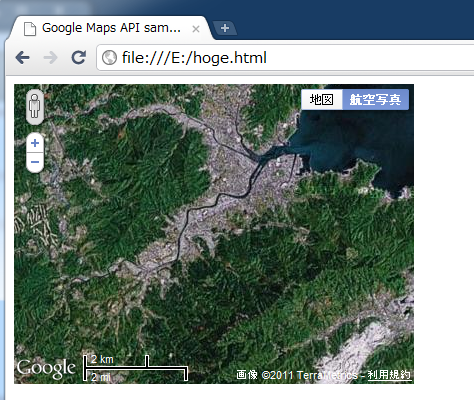Toggle the 2 km / 2 mi scale bar
The height and width of the screenshot is (400, 474).
[x=135, y=368]
